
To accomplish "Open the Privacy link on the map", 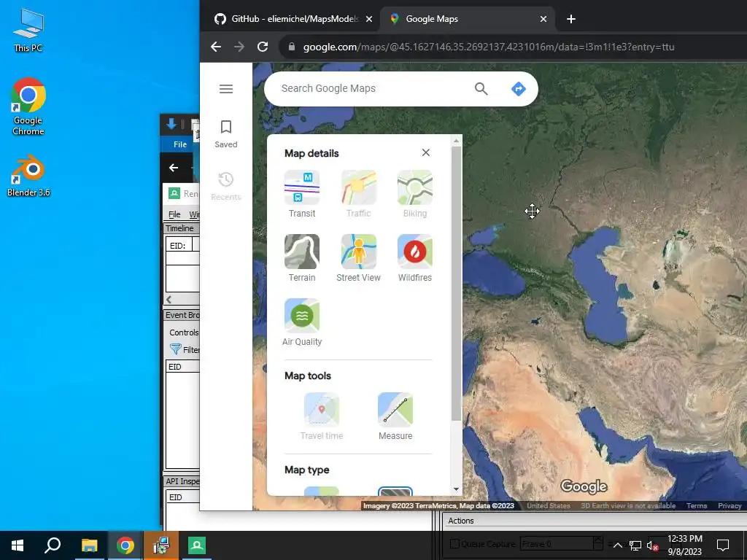I will pyautogui.click(x=729, y=506).
